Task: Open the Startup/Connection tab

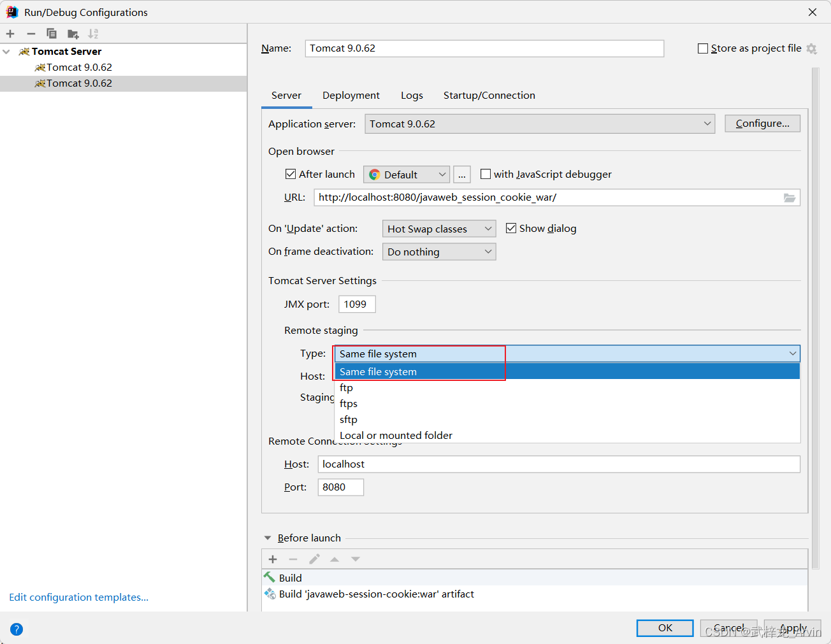Action: (489, 95)
